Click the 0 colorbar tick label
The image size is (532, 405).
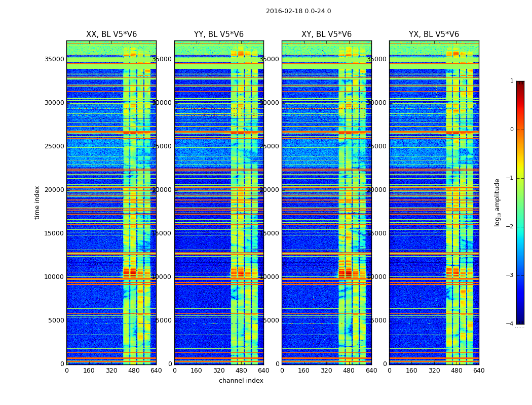tap(512, 130)
